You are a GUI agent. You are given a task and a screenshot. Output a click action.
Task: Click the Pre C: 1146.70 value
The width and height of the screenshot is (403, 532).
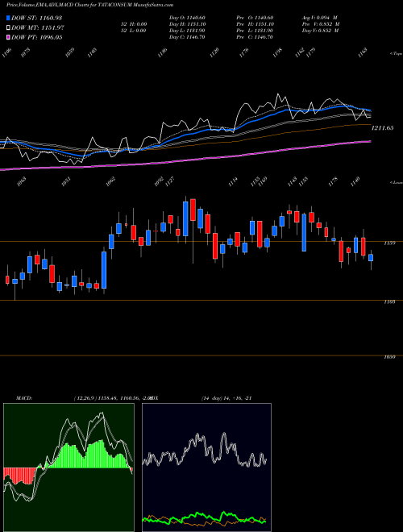pos(256,37)
